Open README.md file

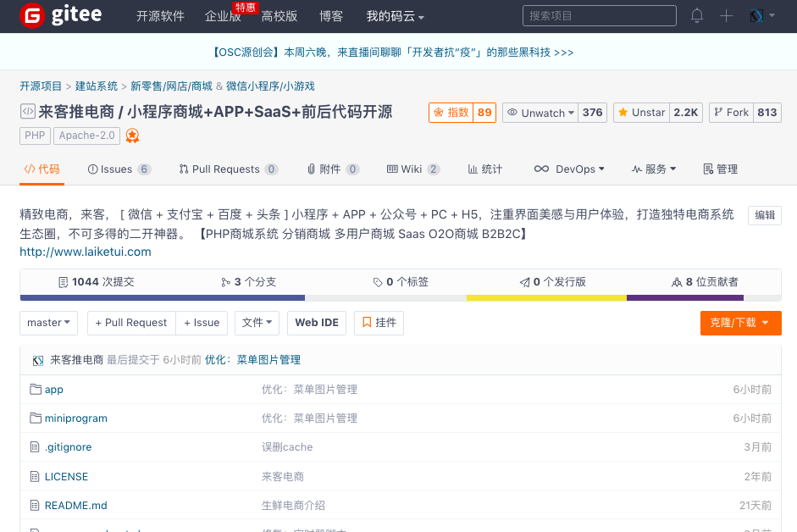pyautogui.click(x=75, y=506)
